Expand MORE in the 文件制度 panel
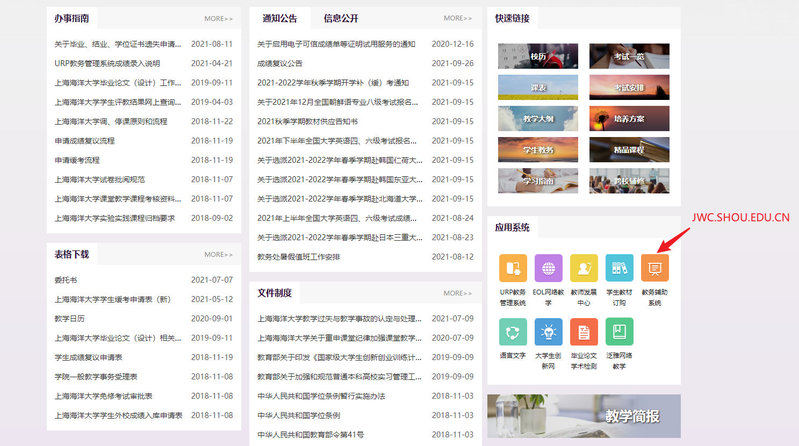Viewport: 799px width, 446px height. point(457,293)
